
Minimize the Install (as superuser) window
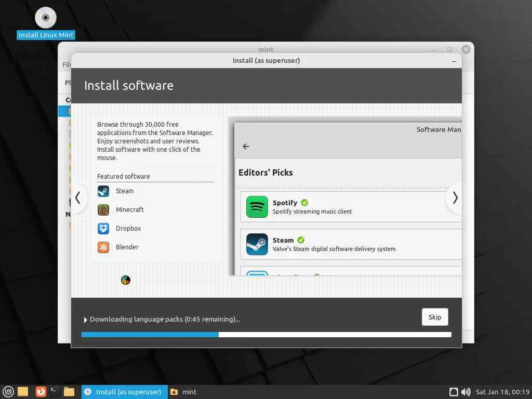click(454, 61)
